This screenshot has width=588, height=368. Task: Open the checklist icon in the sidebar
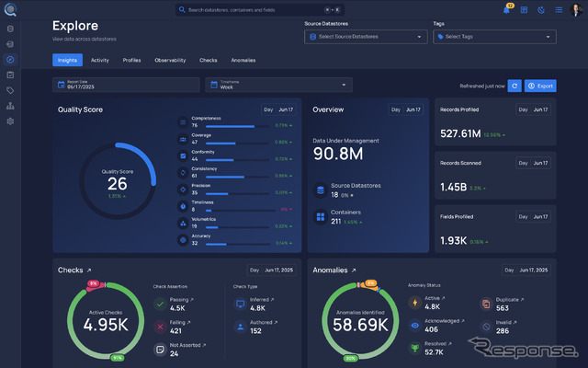tap(10, 75)
